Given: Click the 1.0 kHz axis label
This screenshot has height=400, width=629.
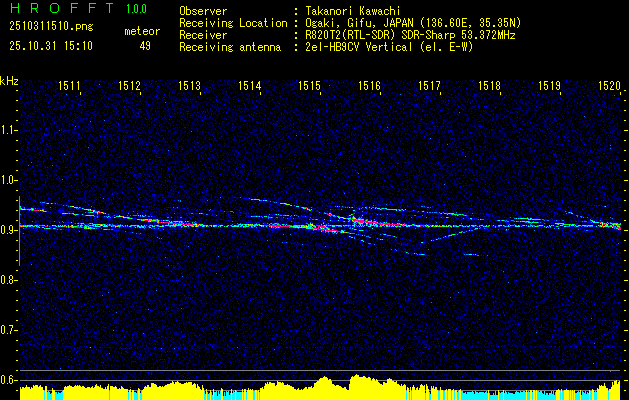Looking at the screenshot, I should coord(8,180).
